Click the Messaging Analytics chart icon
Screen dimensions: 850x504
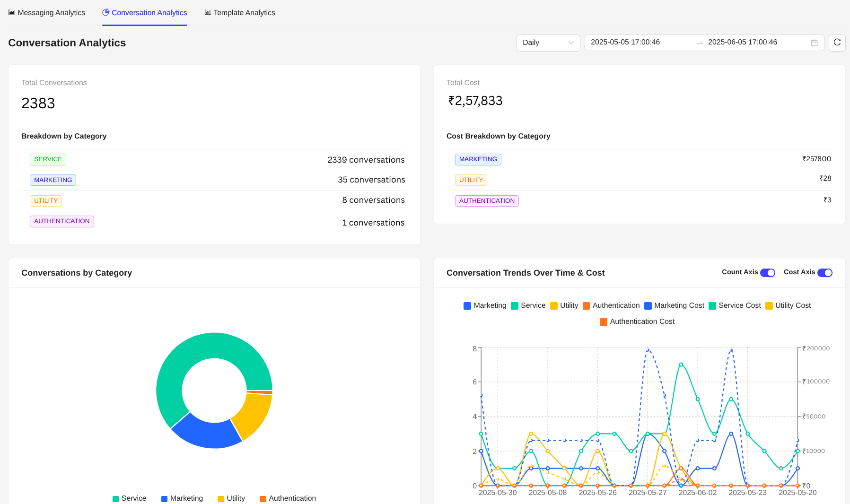click(12, 13)
